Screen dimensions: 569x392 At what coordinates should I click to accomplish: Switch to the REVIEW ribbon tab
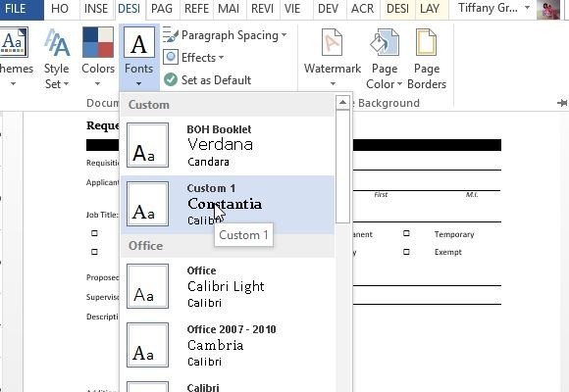pos(262,9)
